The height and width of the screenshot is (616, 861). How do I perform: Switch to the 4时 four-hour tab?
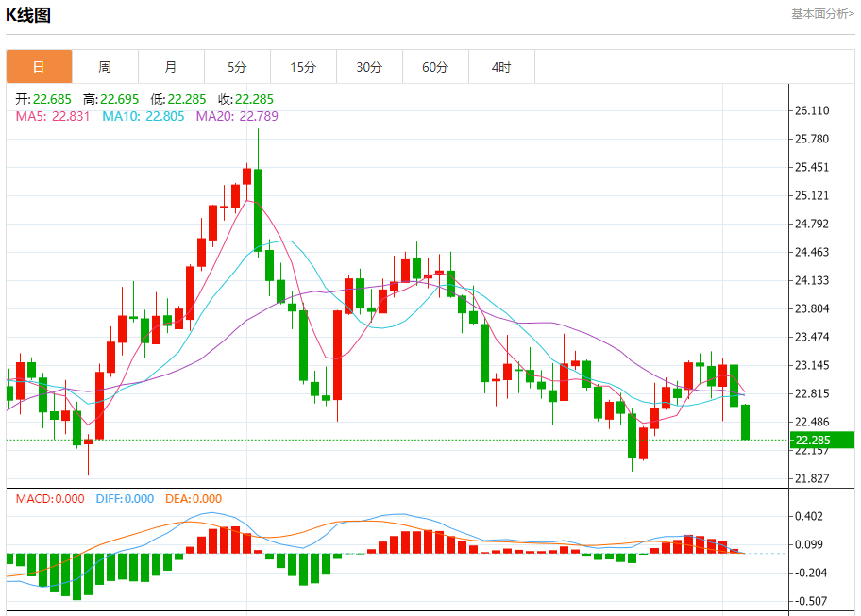tap(501, 67)
